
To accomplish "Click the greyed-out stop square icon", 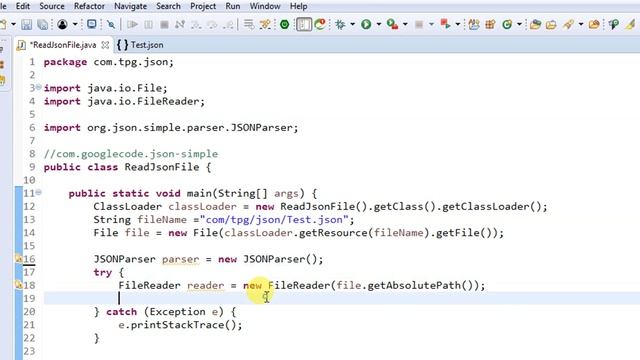I will click(x=419, y=24).
